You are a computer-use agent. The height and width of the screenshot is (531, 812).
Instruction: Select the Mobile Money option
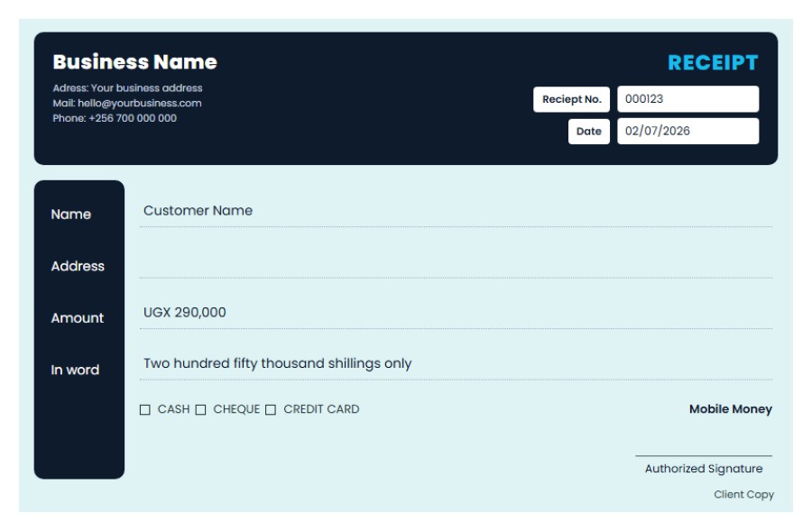[730, 409]
